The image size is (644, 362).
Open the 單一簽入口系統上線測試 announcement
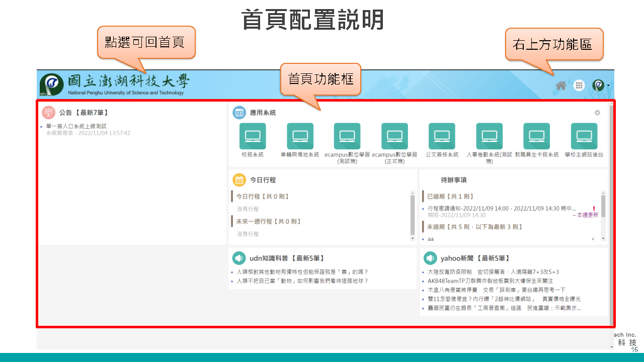point(76,126)
